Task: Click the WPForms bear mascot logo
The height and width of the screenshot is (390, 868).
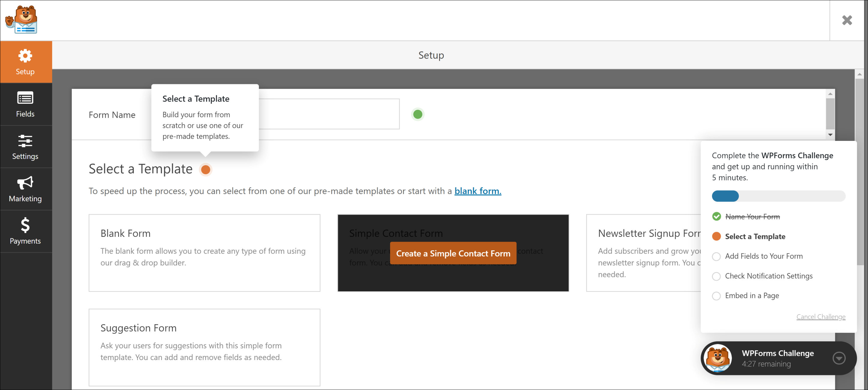Action: pos(22,19)
